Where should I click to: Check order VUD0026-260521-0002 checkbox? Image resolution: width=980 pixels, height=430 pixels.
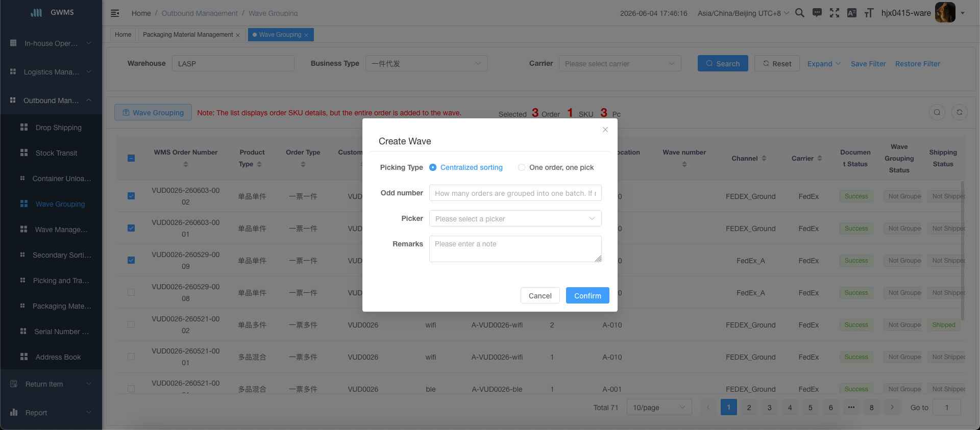point(131,324)
